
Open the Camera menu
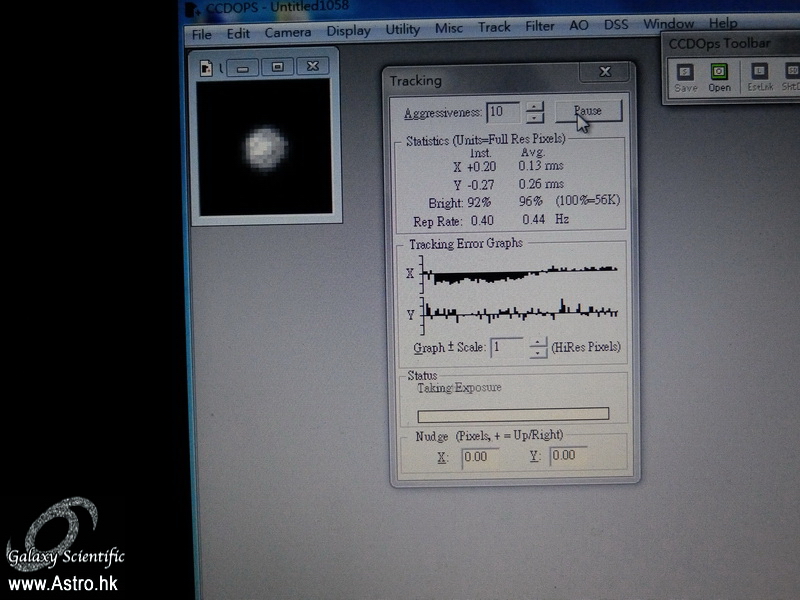point(288,31)
